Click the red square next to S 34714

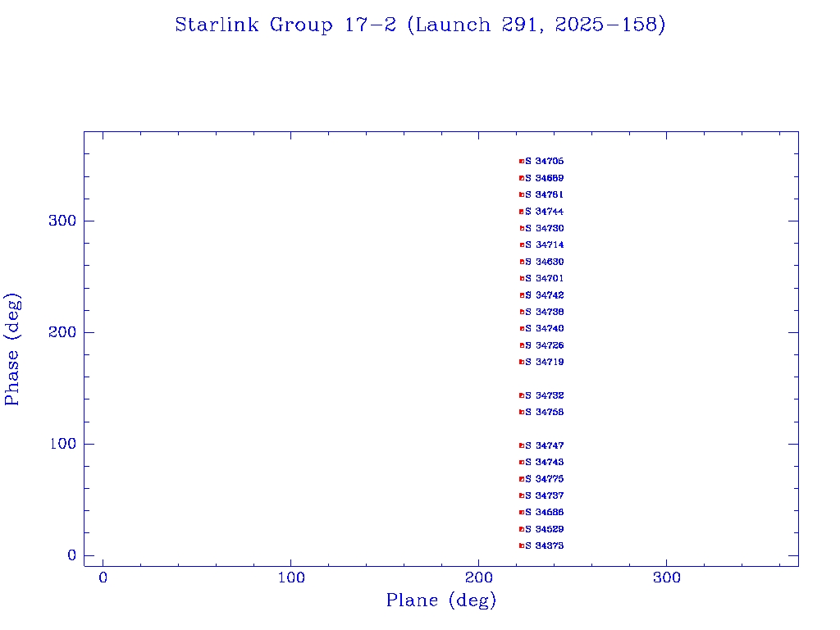point(521,245)
